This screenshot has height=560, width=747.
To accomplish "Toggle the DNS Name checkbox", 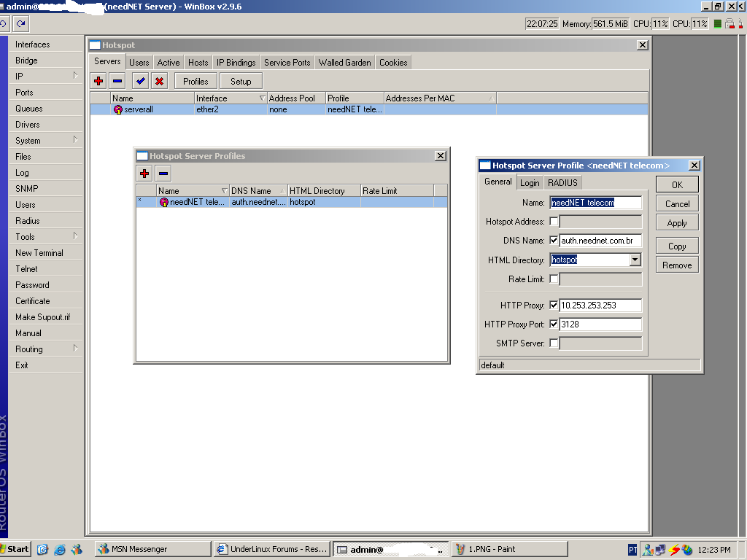I will coord(554,241).
